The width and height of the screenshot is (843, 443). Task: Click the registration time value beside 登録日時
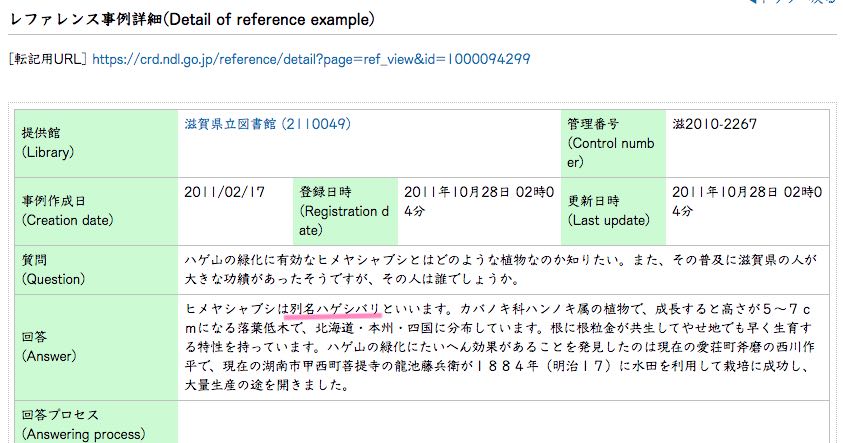[x=479, y=202]
